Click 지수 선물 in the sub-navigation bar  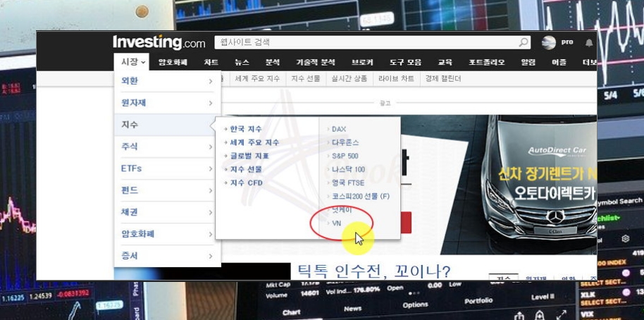(x=306, y=78)
